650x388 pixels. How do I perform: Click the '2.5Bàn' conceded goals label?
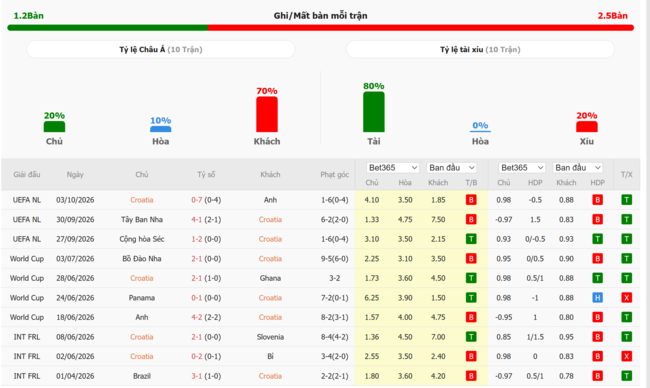pyautogui.click(x=612, y=16)
